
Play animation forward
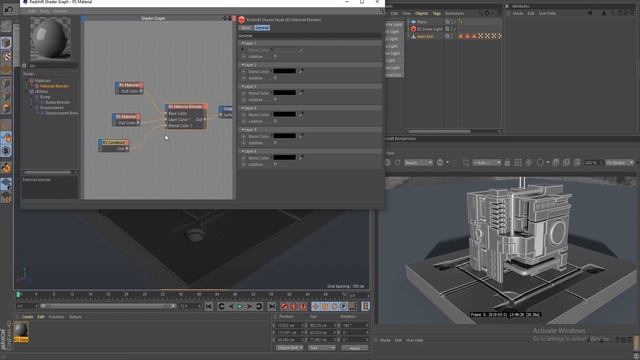240,306
